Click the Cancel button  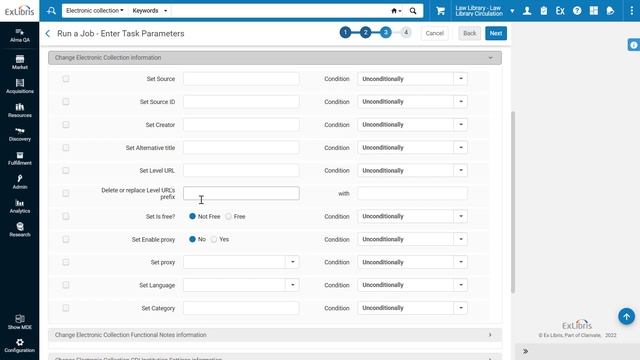coord(434,33)
